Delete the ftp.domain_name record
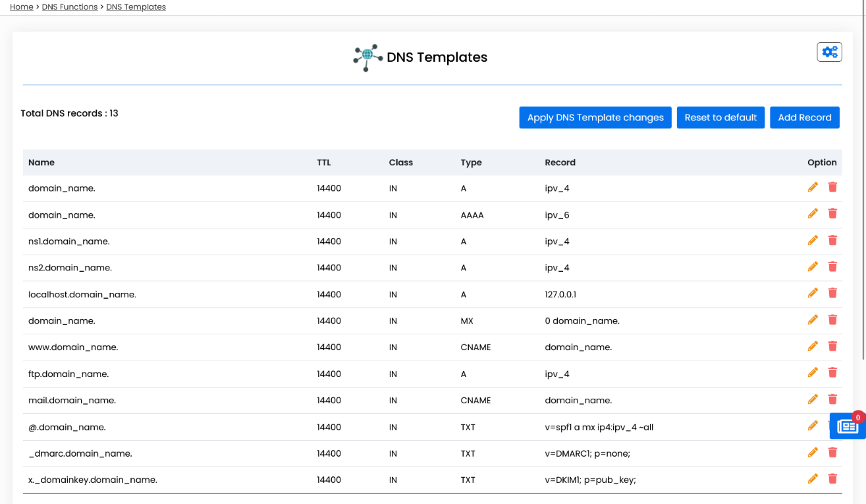 click(832, 372)
